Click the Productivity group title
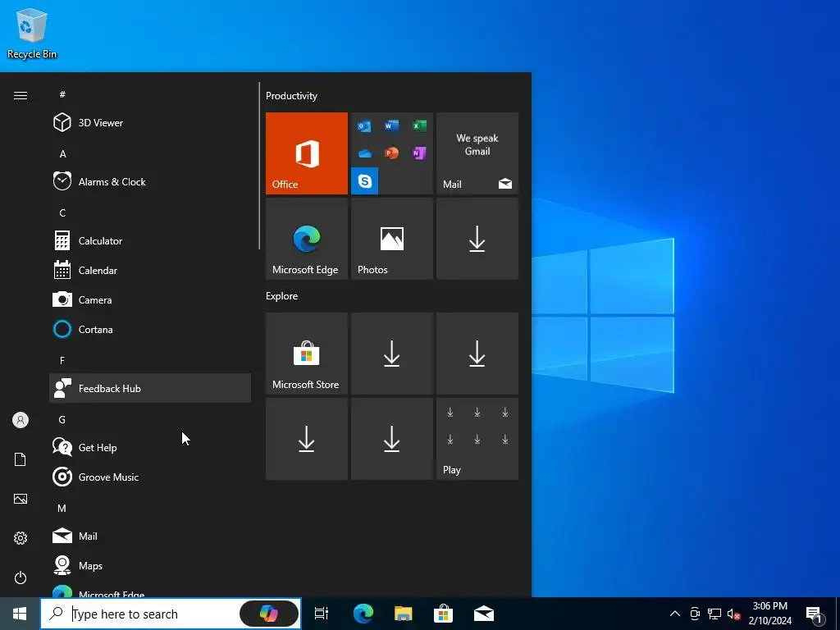Image resolution: width=840 pixels, height=630 pixels. 291,96
